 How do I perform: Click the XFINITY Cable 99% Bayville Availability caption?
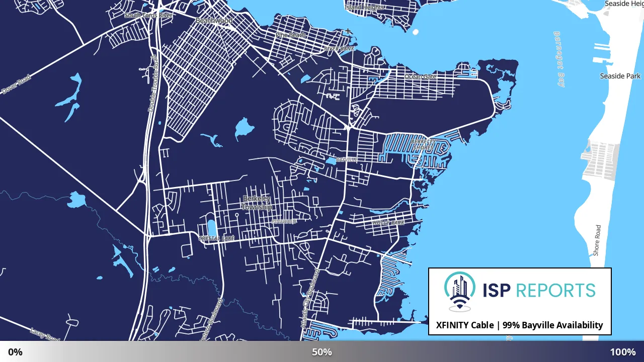tap(520, 325)
